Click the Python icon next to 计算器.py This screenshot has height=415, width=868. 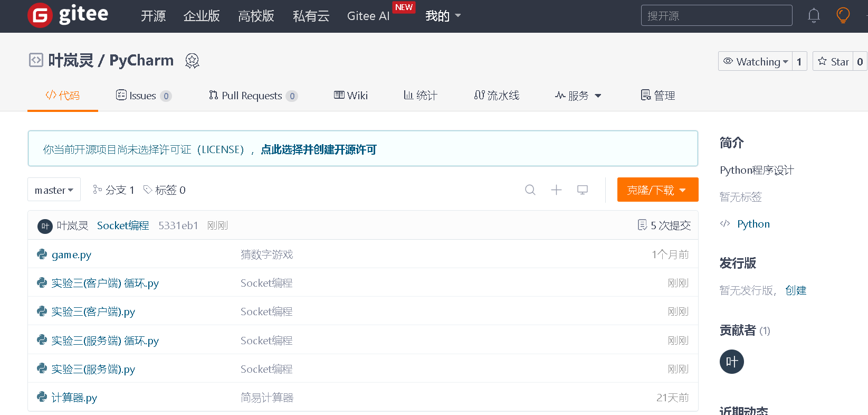[x=42, y=397]
